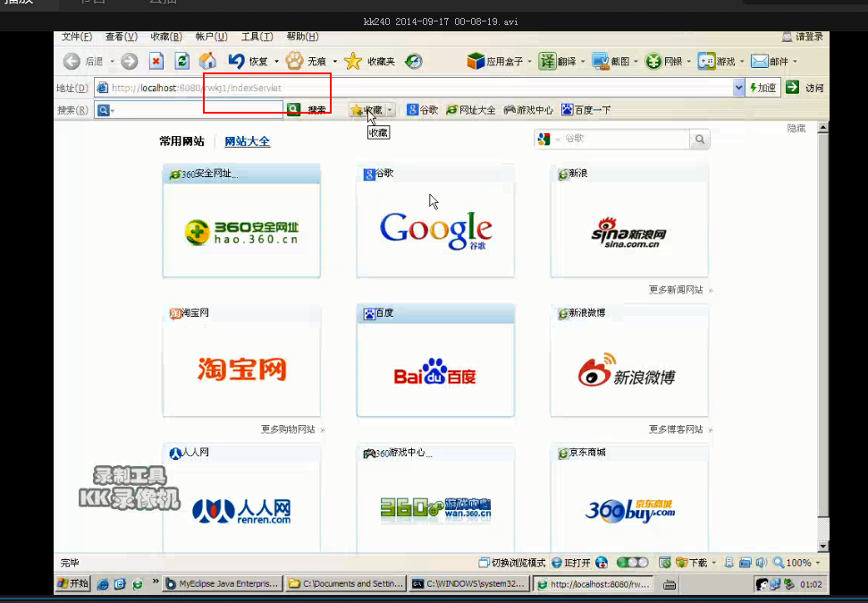Image resolution: width=868 pixels, height=603 pixels.
Task: Open the address bar dropdown arrow
Action: 738,88
